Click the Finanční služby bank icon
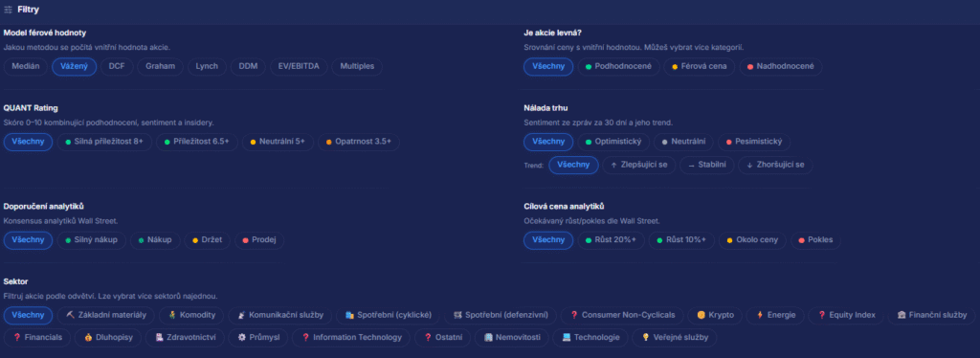Screen dimensions: 980x358 pyautogui.click(x=902, y=316)
